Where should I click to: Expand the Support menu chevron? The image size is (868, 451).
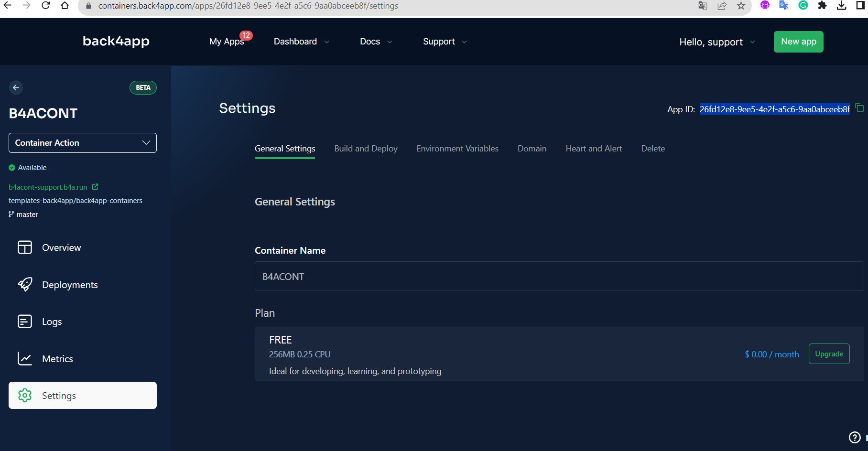[x=464, y=42]
